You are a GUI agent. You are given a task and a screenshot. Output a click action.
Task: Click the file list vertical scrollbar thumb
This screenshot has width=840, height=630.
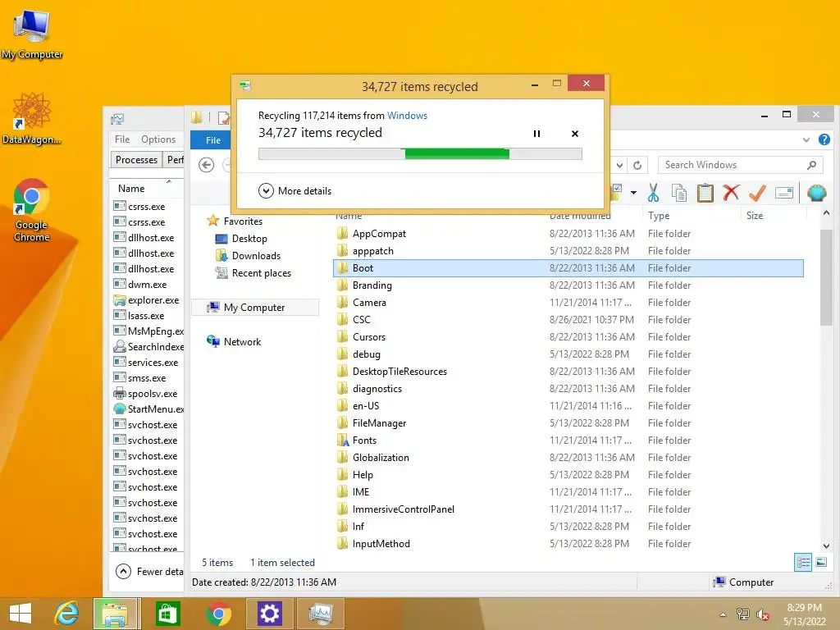click(x=825, y=277)
